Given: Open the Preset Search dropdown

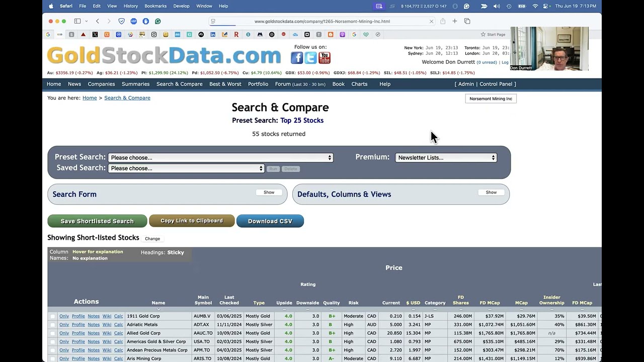Looking at the screenshot, I should coord(220,157).
